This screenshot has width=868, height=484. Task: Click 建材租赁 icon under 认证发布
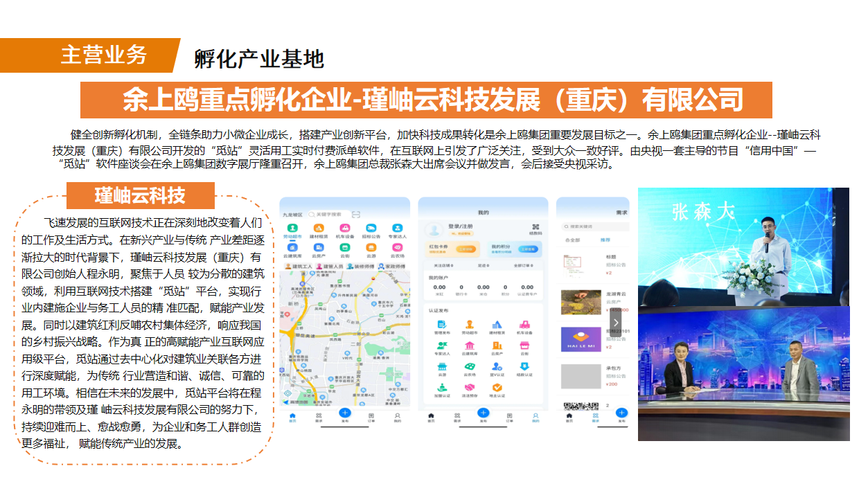(497, 325)
